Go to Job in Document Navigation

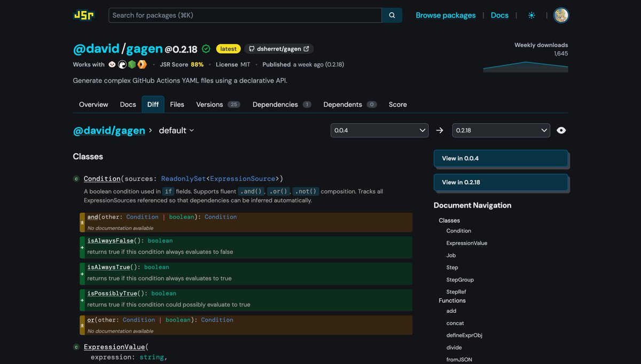[x=451, y=256]
